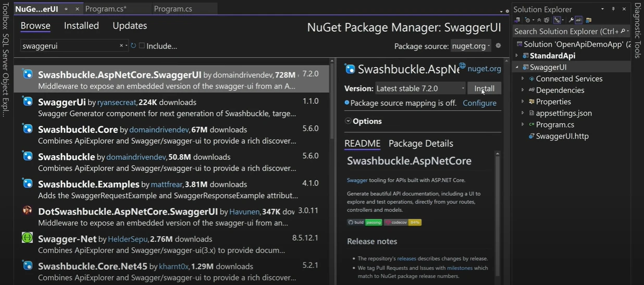Select the Browse tab
644x285 pixels.
pos(35,26)
